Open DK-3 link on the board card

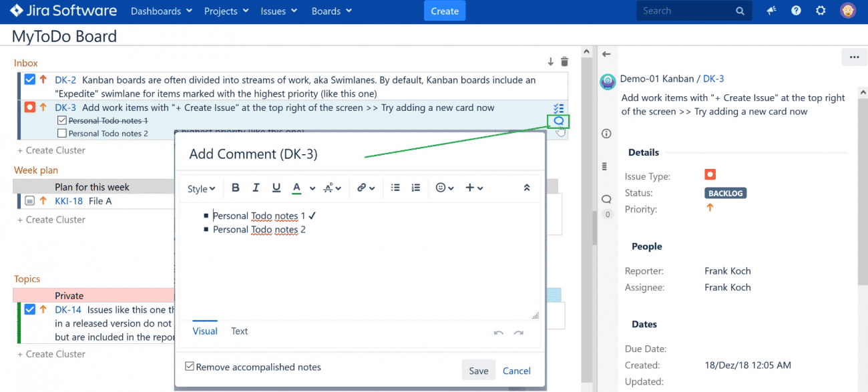(x=65, y=108)
